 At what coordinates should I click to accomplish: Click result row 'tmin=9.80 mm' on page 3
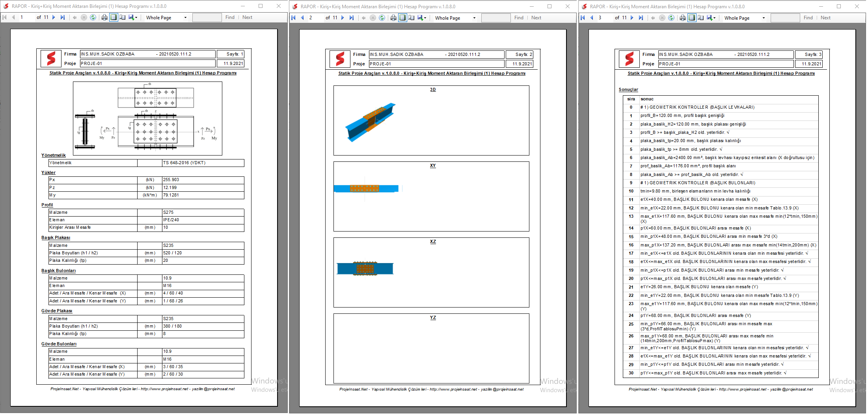(x=721, y=191)
